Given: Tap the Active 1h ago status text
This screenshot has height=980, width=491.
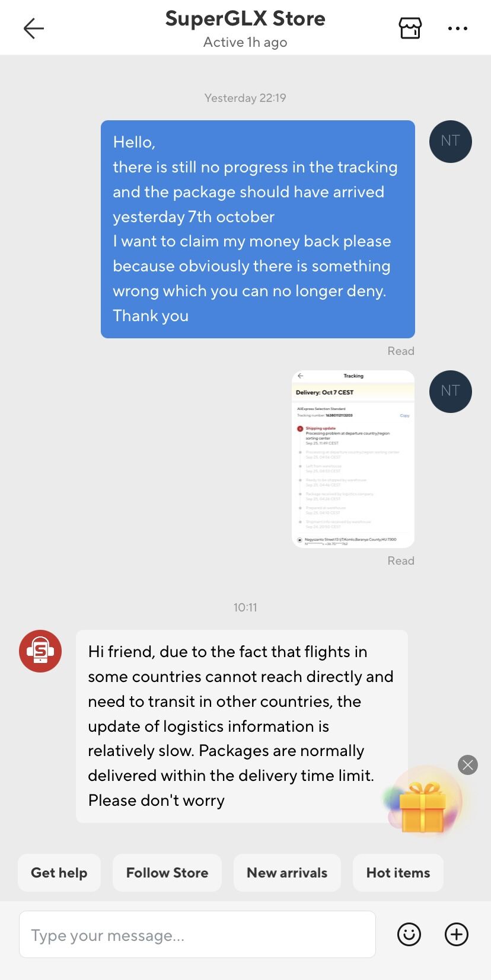Looking at the screenshot, I should click(245, 42).
